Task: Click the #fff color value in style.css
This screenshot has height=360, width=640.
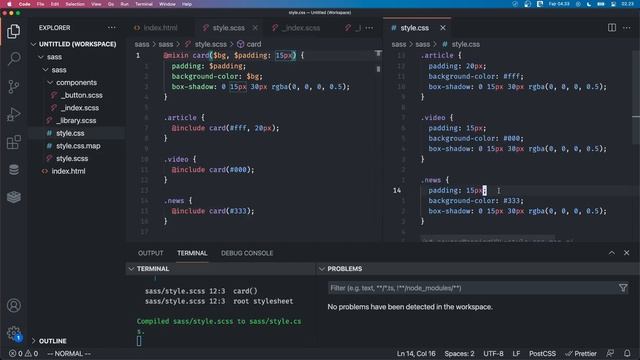Action: [x=512, y=76]
